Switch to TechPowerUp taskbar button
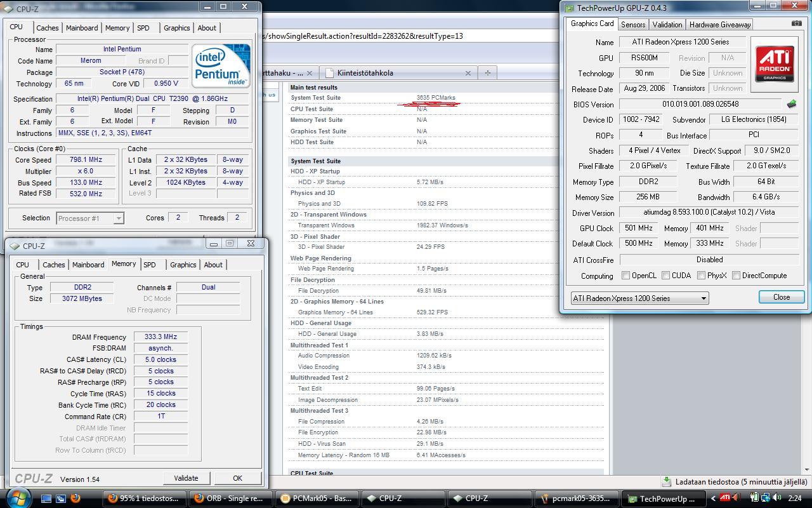Viewport: 812px width, 508px height. pyautogui.click(x=662, y=498)
